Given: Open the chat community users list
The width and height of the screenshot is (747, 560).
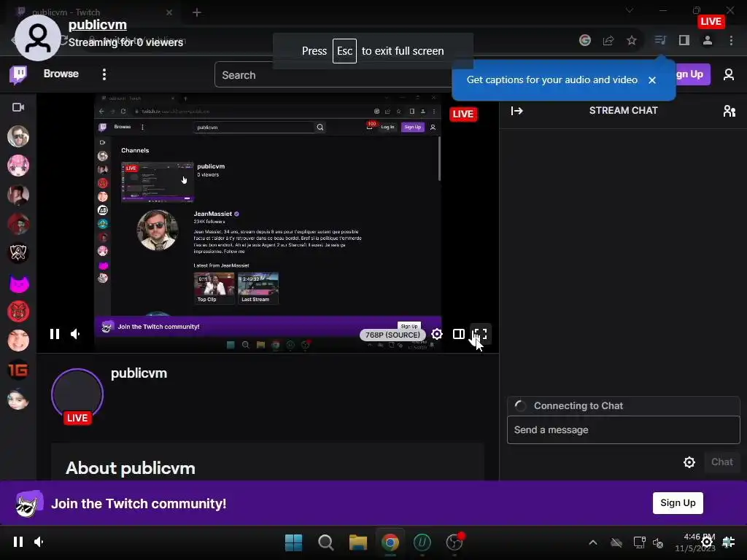Looking at the screenshot, I should [729, 111].
